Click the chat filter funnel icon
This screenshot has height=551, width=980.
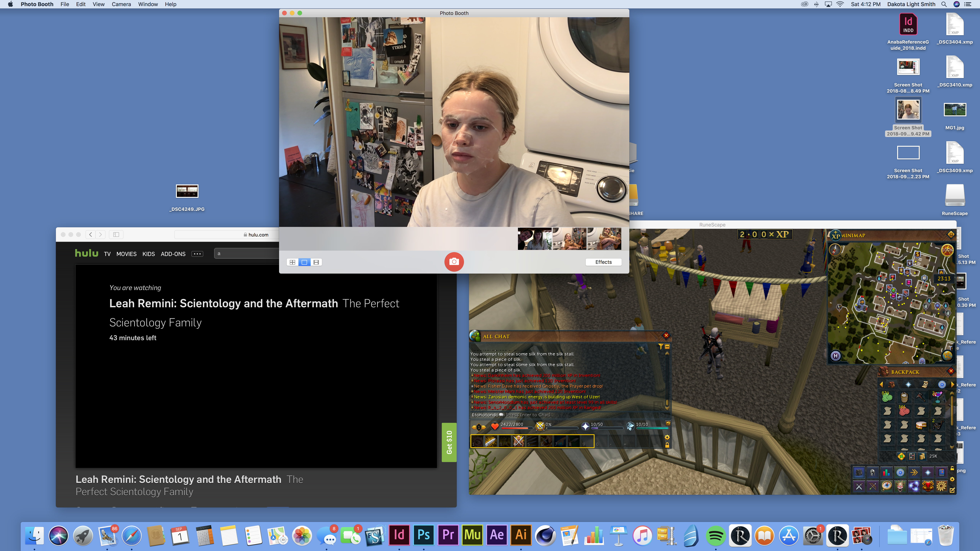point(661,346)
